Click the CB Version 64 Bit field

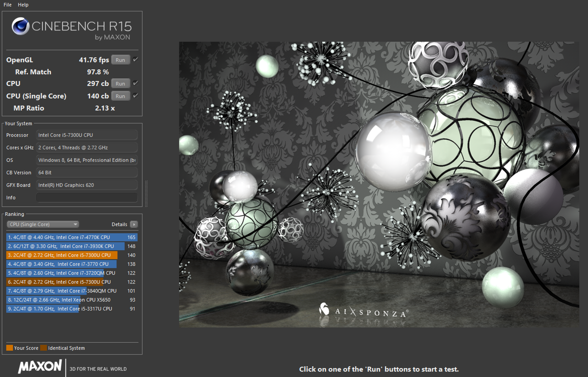(87, 173)
